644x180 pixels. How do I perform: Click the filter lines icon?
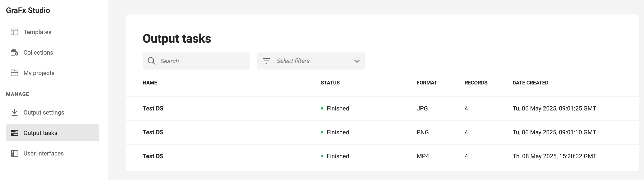[x=266, y=61]
